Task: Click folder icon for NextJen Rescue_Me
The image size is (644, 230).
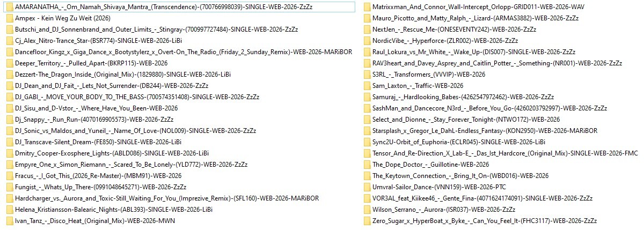Action: coord(366,29)
